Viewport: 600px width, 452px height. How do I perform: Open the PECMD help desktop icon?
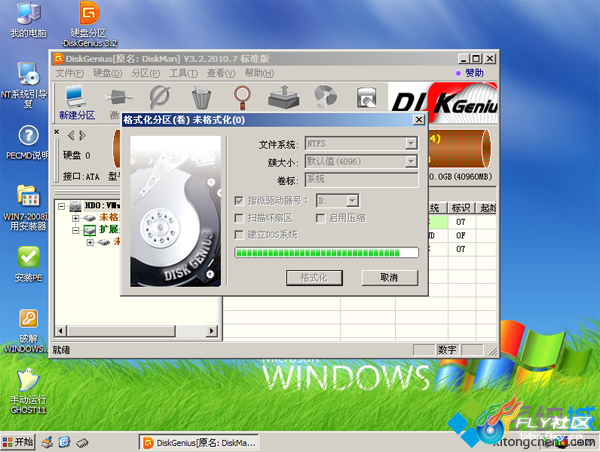point(28,142)
